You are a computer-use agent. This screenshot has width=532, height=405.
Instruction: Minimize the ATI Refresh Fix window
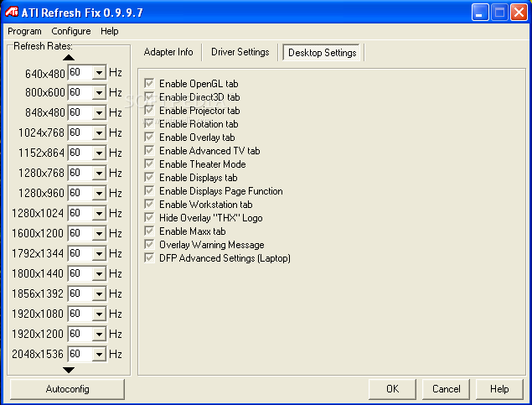coord(480,13)
